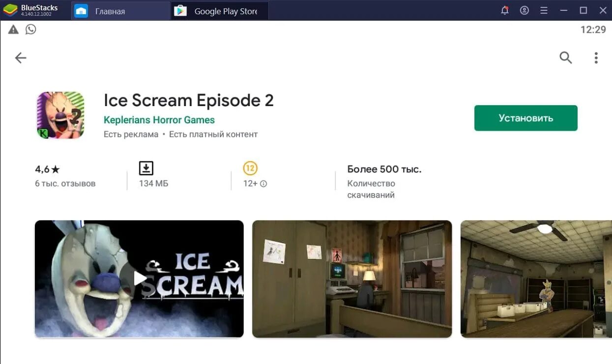Click the WhatsApp notification icon
The image size is (612, 364).
pyautogui.click(x=31, y=29)
